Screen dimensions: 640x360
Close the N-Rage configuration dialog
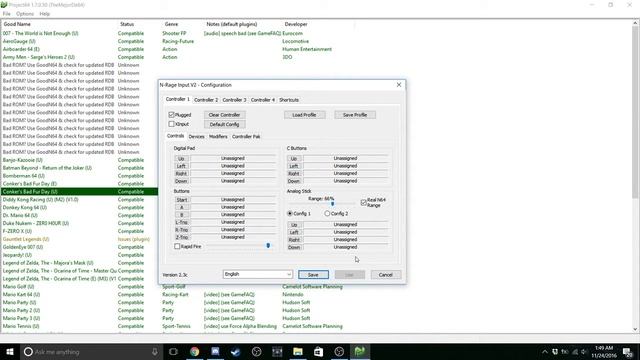399,84
